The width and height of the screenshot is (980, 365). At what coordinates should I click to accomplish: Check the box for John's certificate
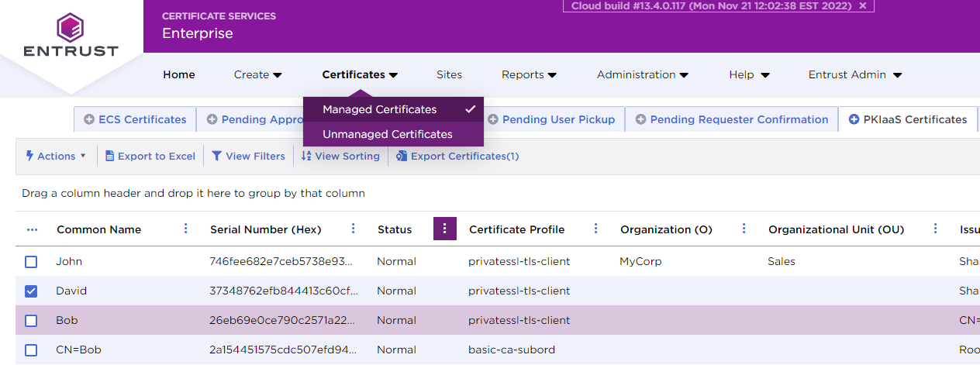coord(31,262)
